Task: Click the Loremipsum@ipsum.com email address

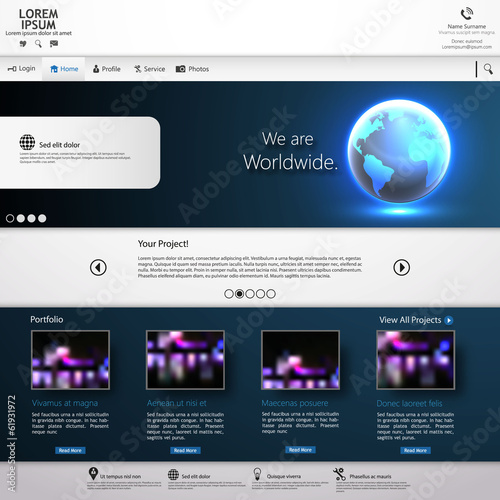Action: (467, 47)
